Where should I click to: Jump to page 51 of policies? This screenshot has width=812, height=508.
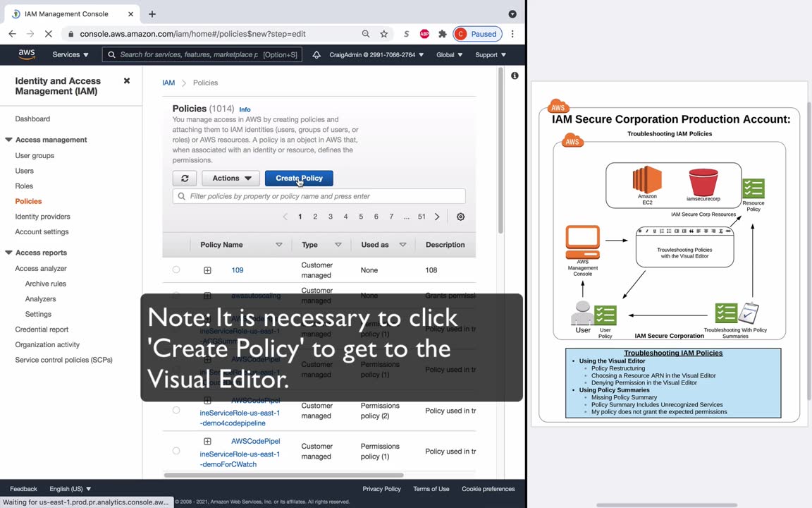pos(422,217)
